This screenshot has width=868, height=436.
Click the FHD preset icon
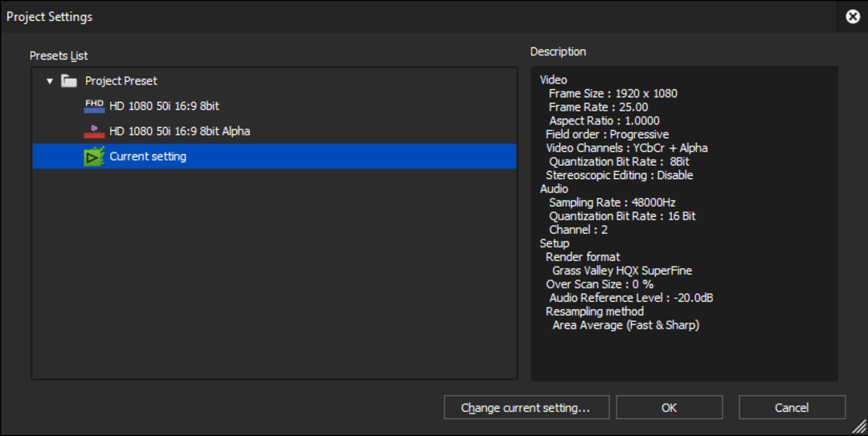point(94,106)
